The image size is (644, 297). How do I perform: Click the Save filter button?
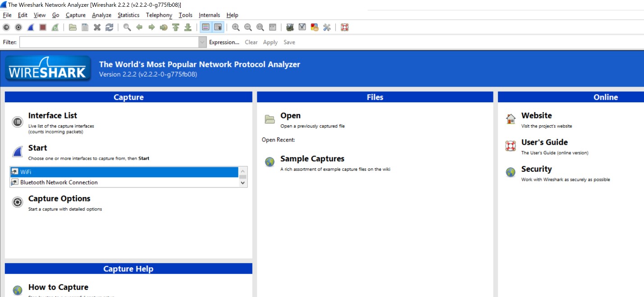(289, 42)
